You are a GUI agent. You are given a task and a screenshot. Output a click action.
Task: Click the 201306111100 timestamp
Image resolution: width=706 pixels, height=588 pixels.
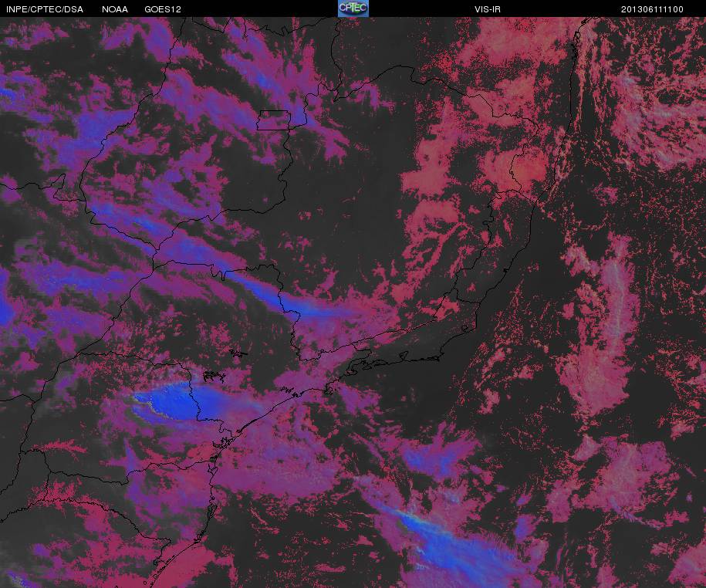coord(653,9)
